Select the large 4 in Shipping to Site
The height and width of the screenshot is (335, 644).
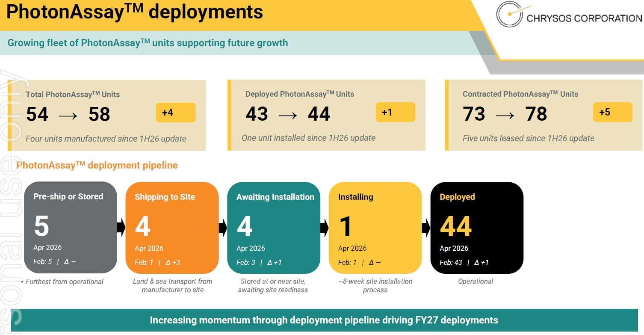[x=143, y=226]
